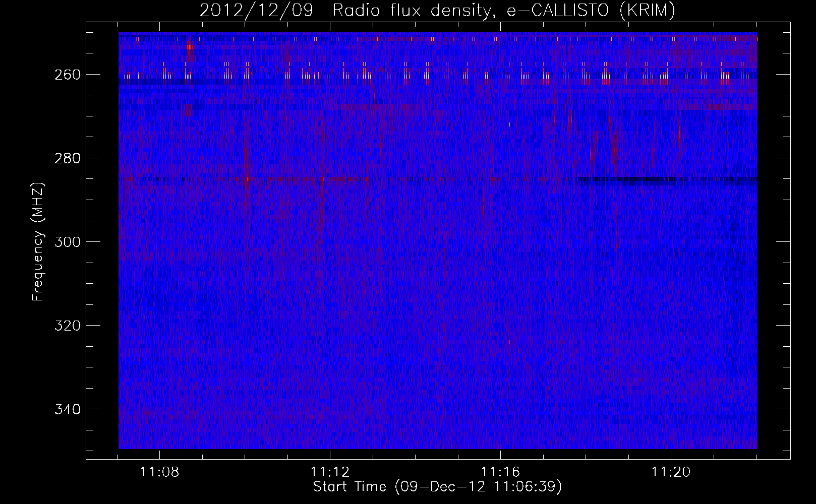The height and width of the screenshot is (504, 816).
Task: Click the 340 frequency tick label
Action: [67, 409]
